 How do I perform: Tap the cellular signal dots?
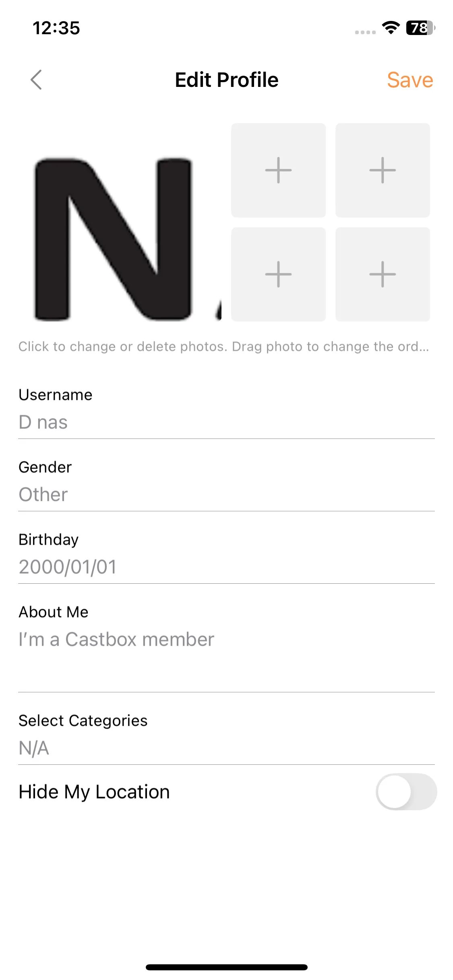click(x=365, y=32)
